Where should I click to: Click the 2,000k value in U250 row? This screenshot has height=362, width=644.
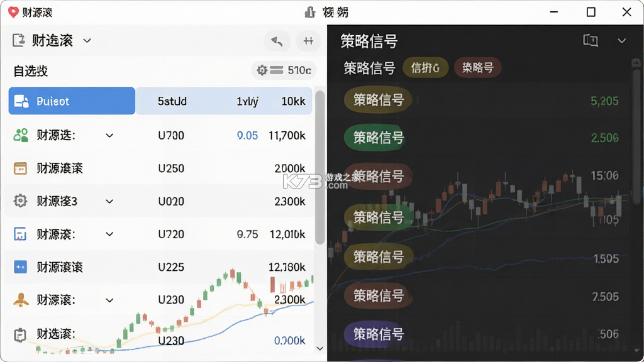(x=290, y=168)
